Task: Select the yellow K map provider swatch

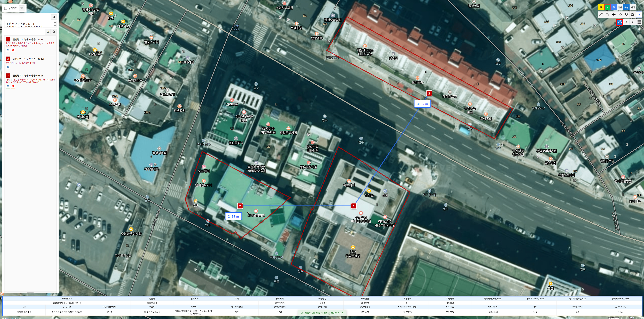Action: (601, 7)
